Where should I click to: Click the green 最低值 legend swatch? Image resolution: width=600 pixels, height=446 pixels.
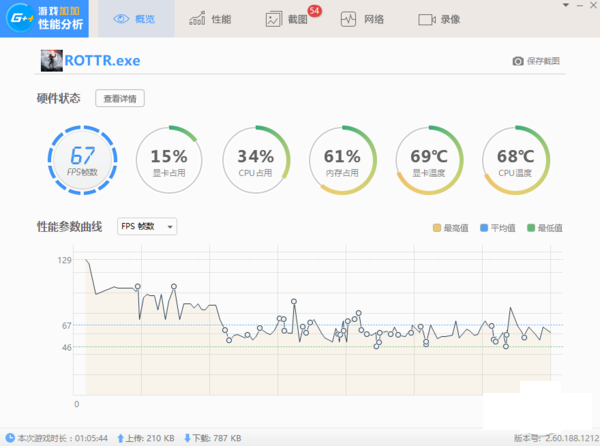coord(531,228)
